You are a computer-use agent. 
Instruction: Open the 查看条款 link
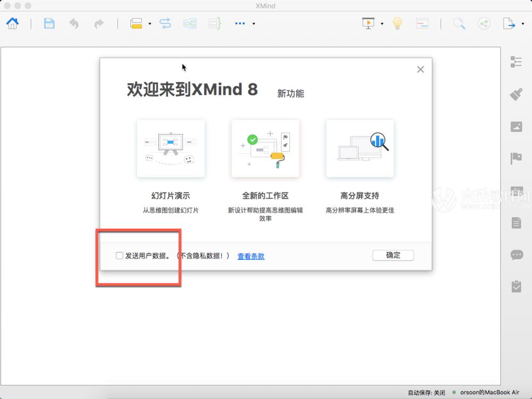click(251, 256)
